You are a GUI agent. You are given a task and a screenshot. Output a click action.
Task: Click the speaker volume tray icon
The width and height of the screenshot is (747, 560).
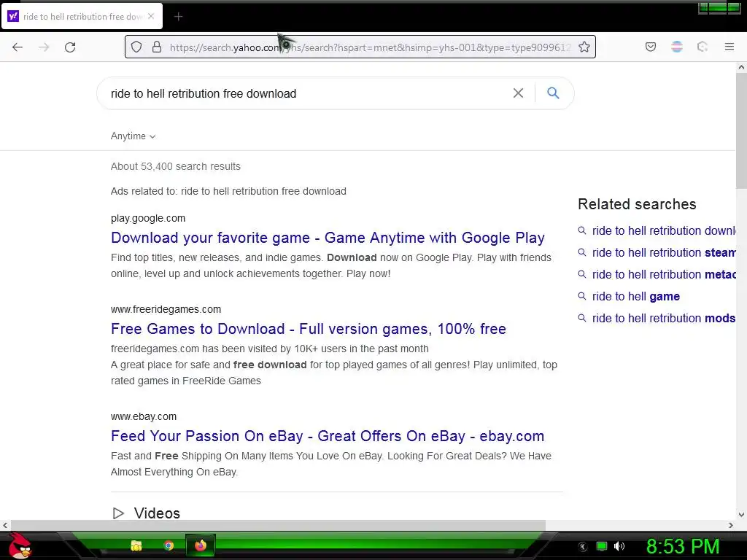click(619, 546)
